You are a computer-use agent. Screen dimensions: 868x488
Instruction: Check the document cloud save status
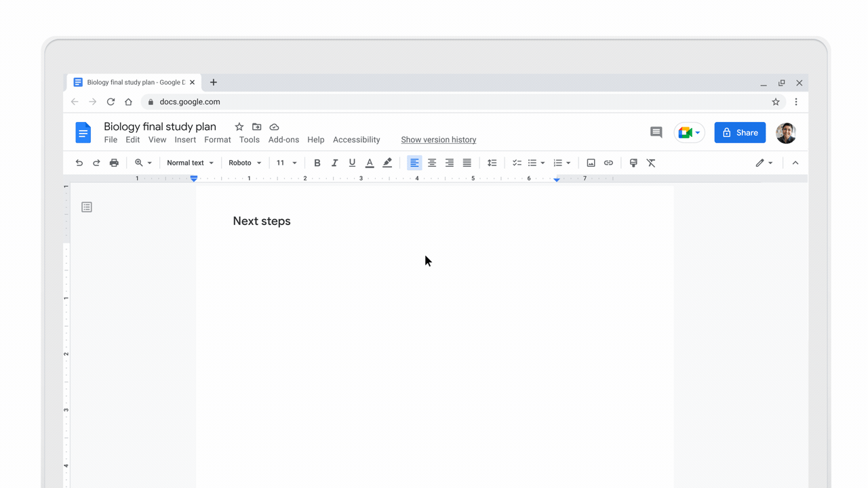tap(274, 127)
